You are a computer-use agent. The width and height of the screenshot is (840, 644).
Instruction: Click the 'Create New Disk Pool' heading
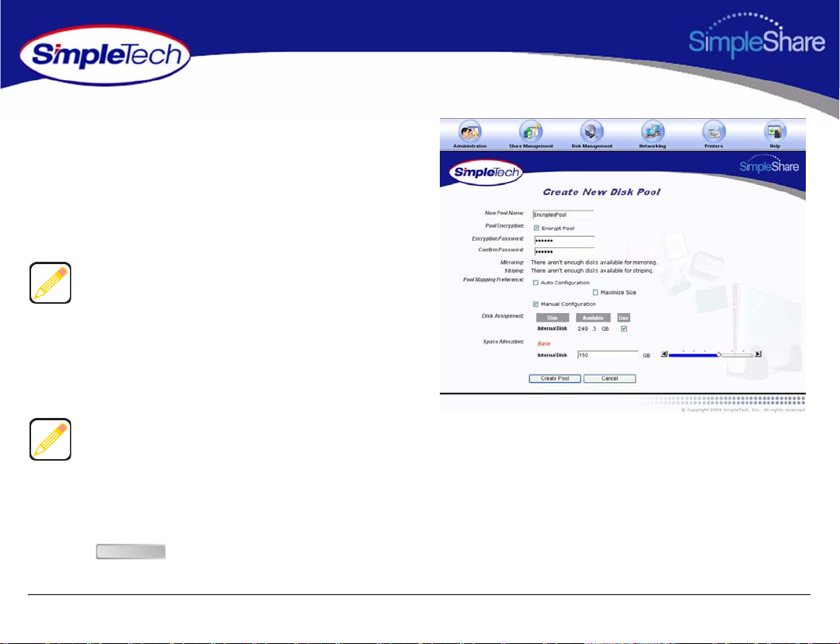tap(601, 192)
